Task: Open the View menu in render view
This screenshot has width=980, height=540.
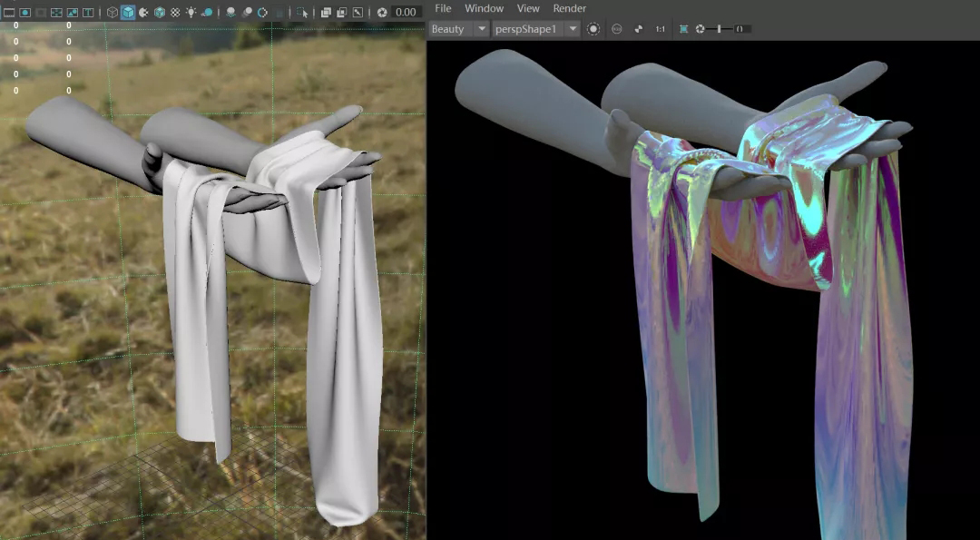Action: click(528, 8)
